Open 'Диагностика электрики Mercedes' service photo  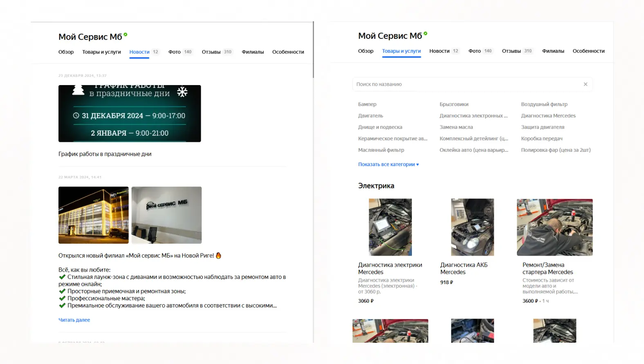(390, 227)
